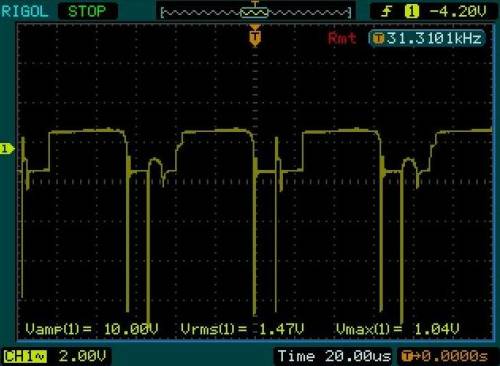The height and width of the screenshot is (366, 500).
Task: Click the Time 20.00us timebase readout
Action: 334,356
